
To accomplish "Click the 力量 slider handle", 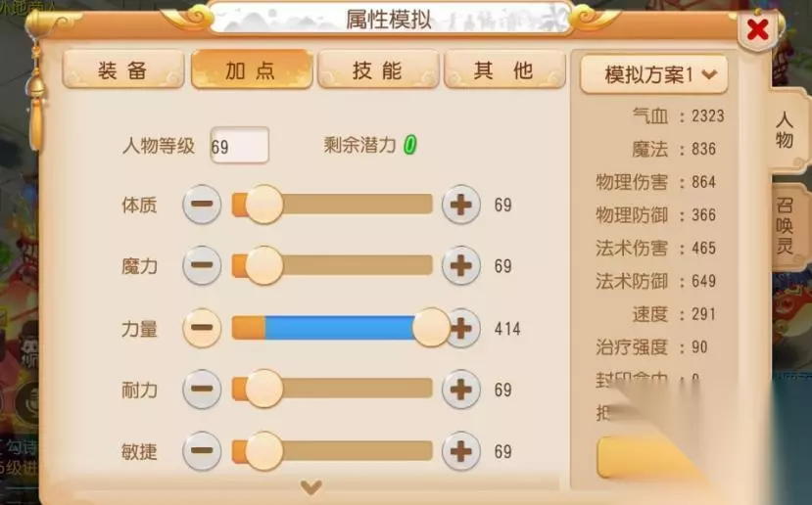I will coord(431,328).
